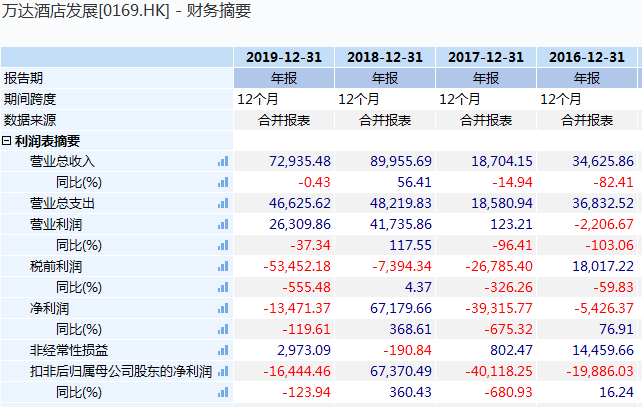Select the 净利润 row label
This screenshot has height=407, width=642.
click(x=49, y=308)
